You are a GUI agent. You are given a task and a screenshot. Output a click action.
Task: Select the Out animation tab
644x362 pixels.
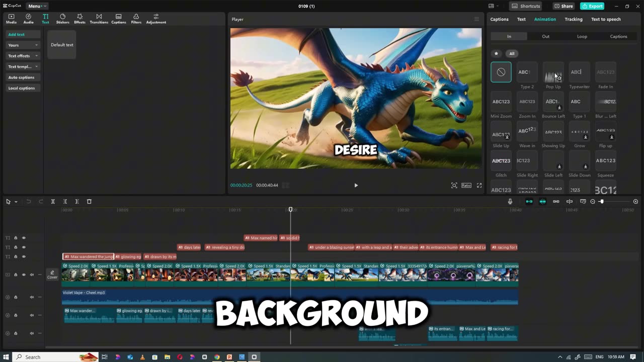coord(545,36)
